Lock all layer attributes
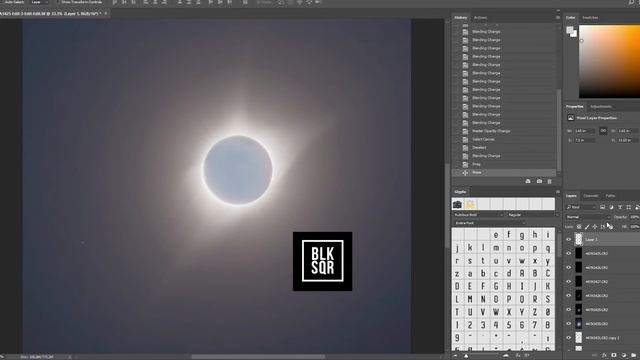This screenshot has height=360, width=640. (x=610, y=227)
